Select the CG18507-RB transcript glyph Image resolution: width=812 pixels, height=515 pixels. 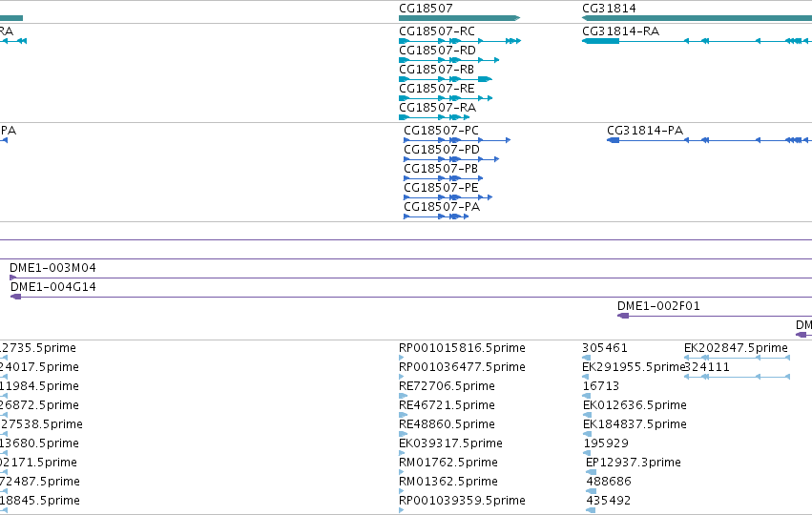tap(446, 79)
